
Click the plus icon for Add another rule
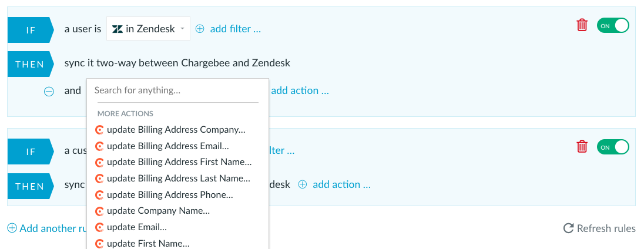[x=12, y=228]
